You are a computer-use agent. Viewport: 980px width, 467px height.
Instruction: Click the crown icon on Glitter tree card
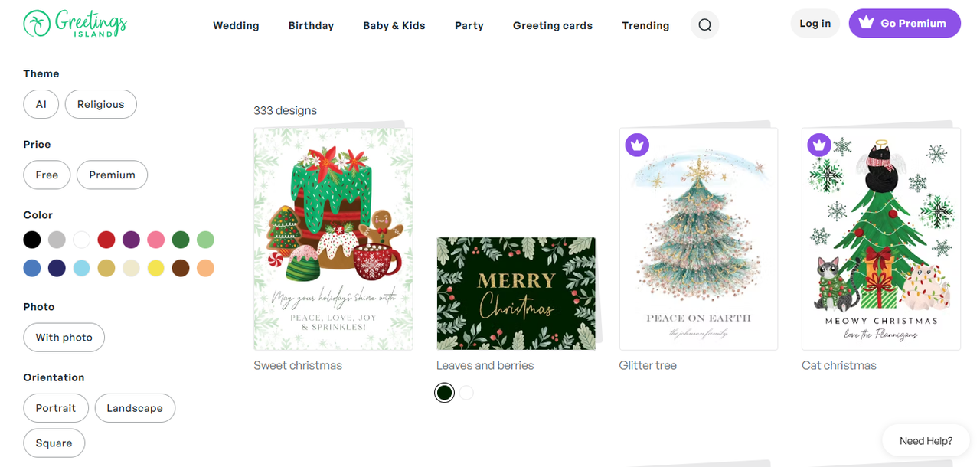click(637, 144)
